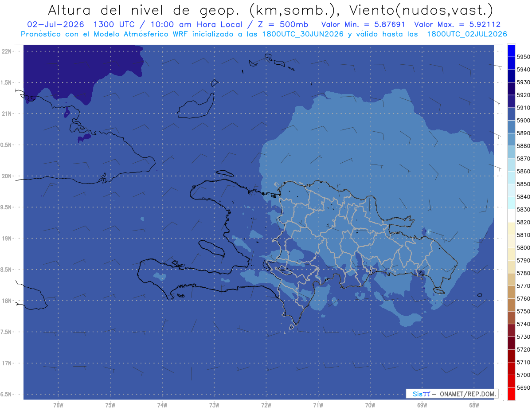Viewport: 532px width, 411px height.
Task: Click the "5770" color scale label
Action: click(523, 286)
